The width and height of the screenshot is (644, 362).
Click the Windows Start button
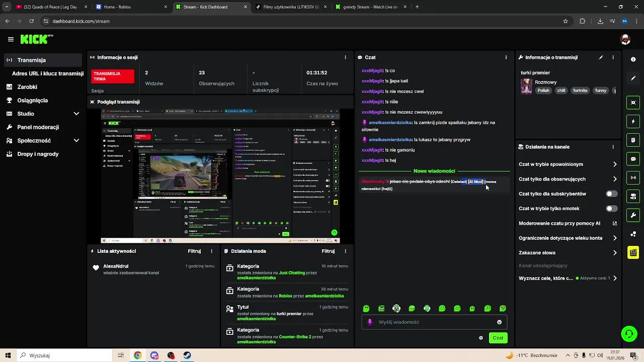pyautogui.click(x=9, y=355)
